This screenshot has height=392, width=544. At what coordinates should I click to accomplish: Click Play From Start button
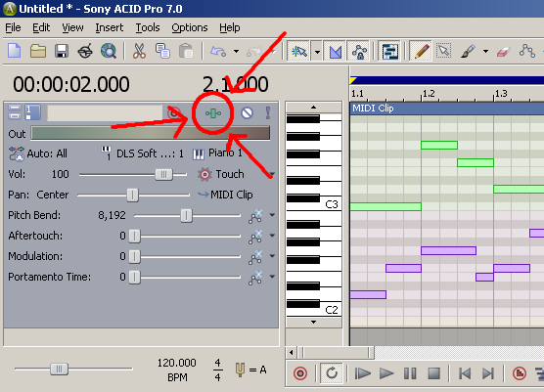(363, 373)
